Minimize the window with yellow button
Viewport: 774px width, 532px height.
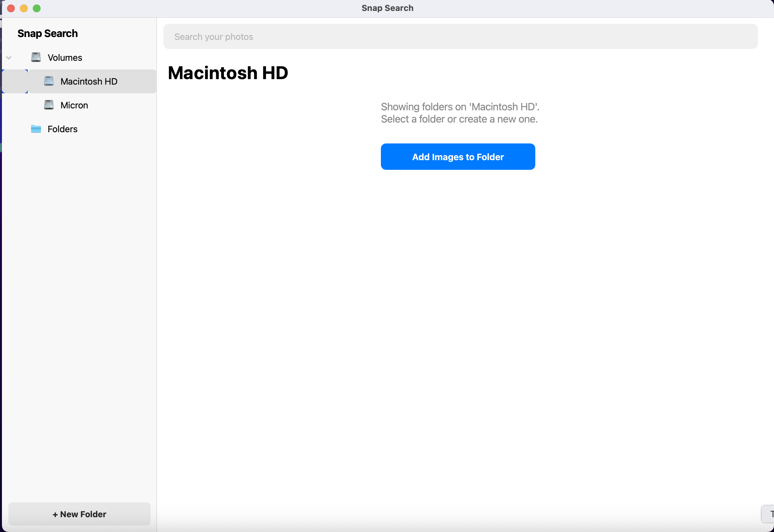point(24,8)
